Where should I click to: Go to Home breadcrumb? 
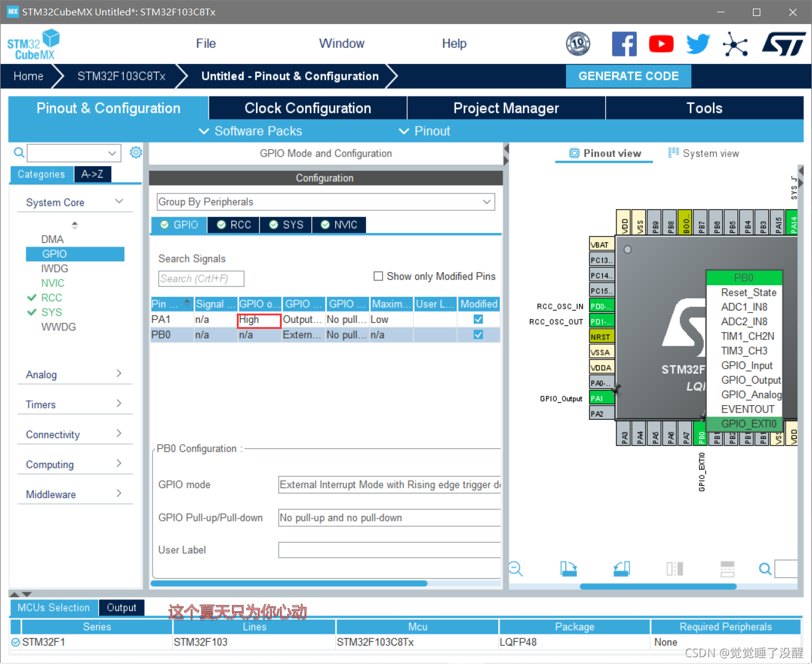(x=28, y=76)
